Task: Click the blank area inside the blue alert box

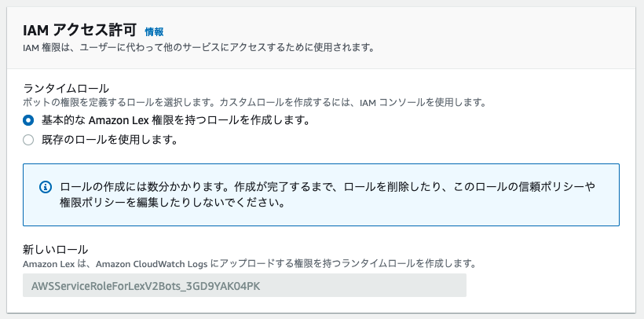Action: 452,214
